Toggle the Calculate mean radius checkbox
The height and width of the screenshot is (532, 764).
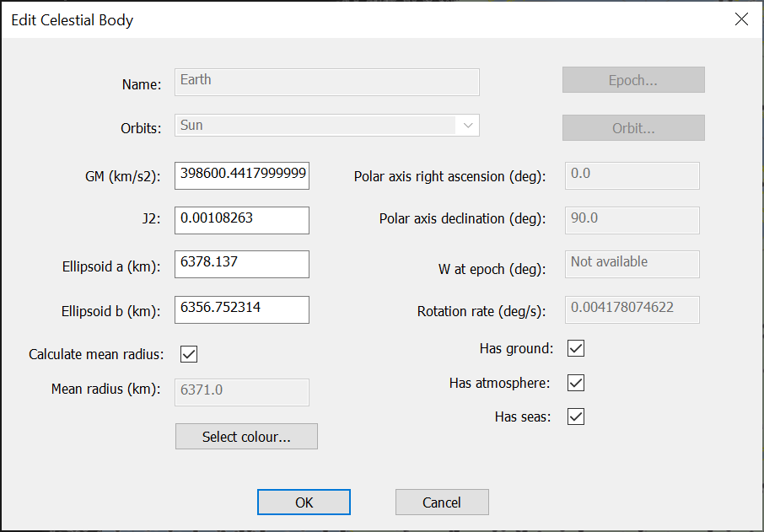click(x=189, y=354)
